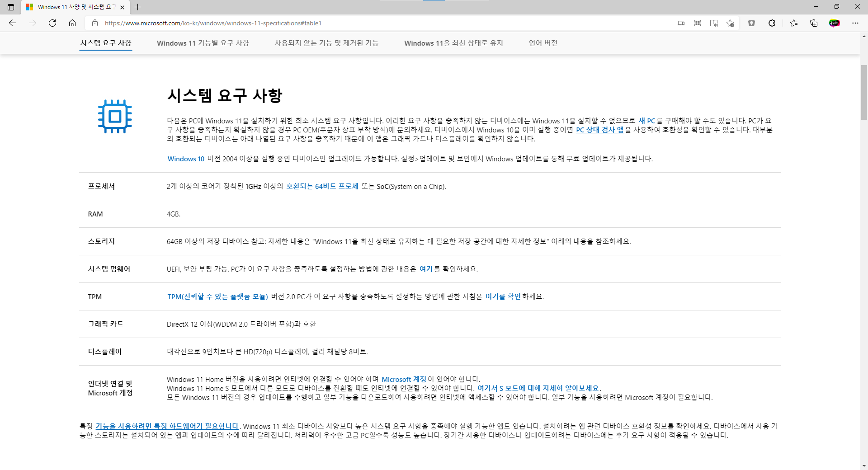
Task: Click the 스토리지 row label
Action: pyautogui.click(x=101, y=241)
